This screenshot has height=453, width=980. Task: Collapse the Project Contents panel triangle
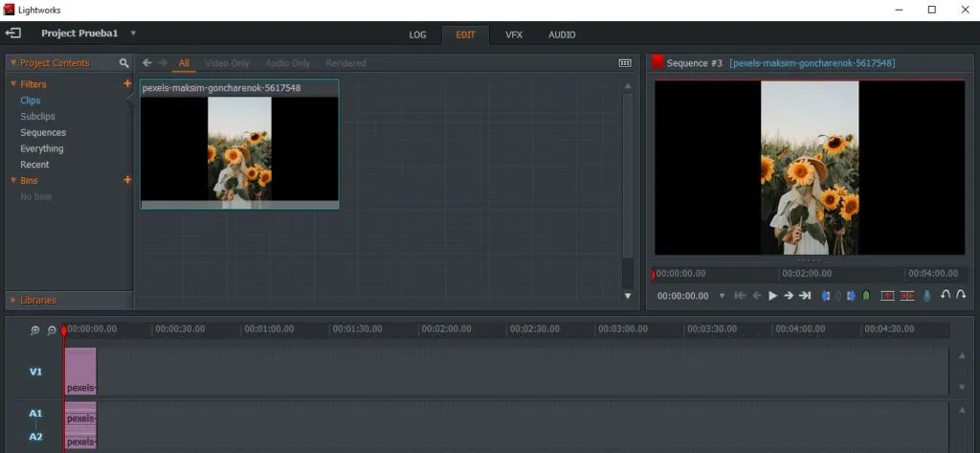pos(13,63)
